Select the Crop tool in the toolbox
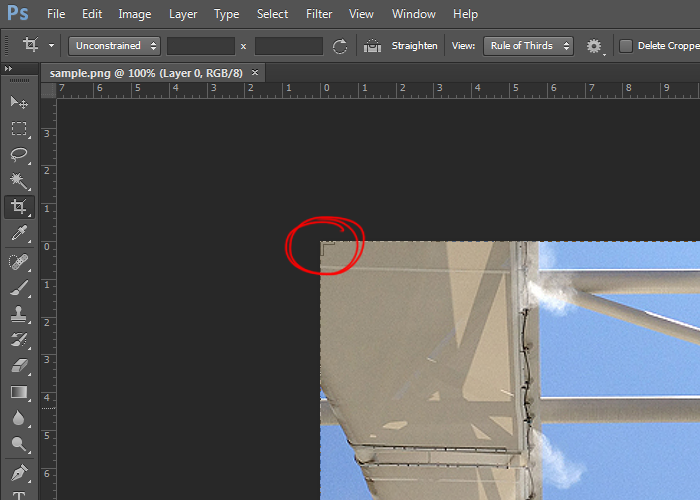This screenshot has height=500, width=700. pos(19,207)
